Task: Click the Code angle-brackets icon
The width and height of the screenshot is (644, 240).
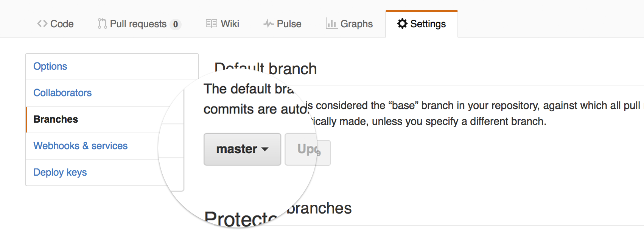Action: pos(42,24)
